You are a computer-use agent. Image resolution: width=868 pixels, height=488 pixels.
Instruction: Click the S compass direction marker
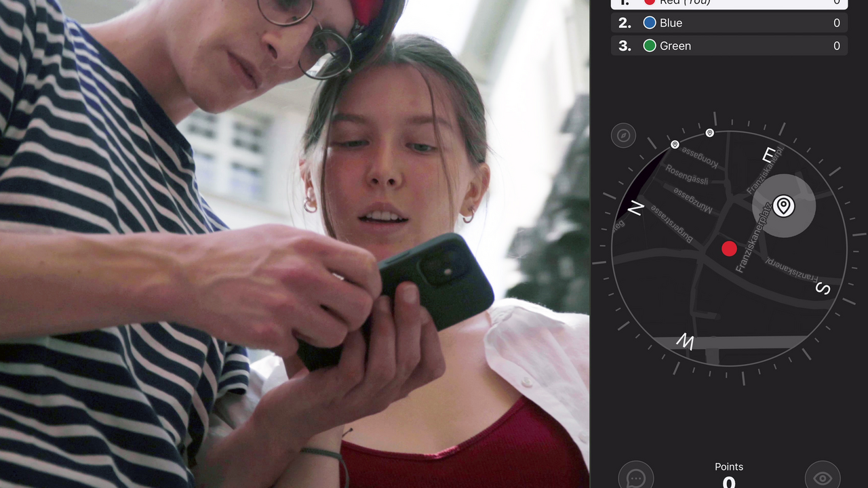point(823,289)
